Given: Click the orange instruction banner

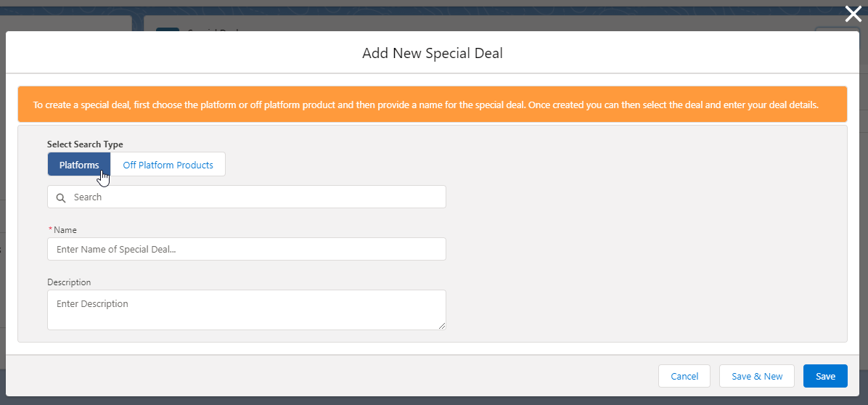Looking at the screenshot, I should (x=432, y=105).
